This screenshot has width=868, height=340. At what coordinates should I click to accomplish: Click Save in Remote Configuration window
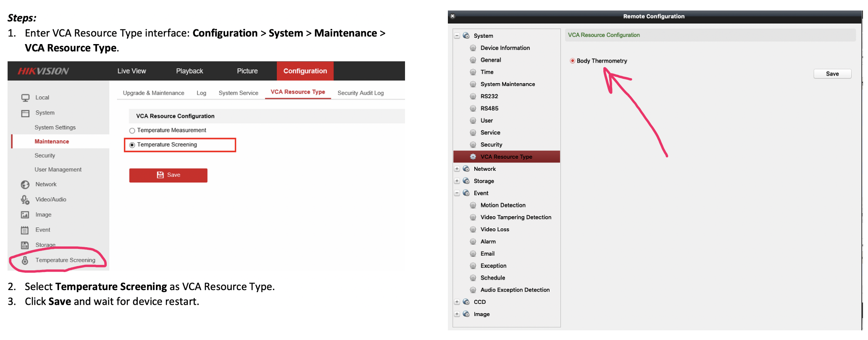(x=832, y=74)
